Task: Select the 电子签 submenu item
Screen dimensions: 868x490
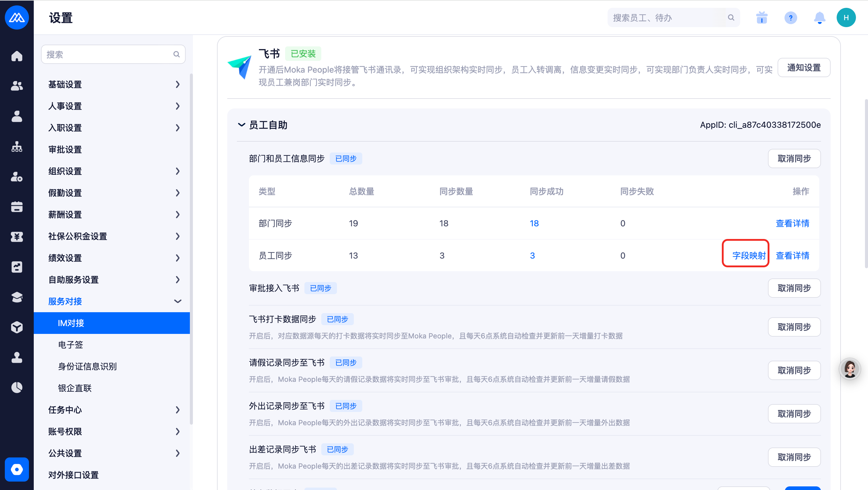Action: 71,344
